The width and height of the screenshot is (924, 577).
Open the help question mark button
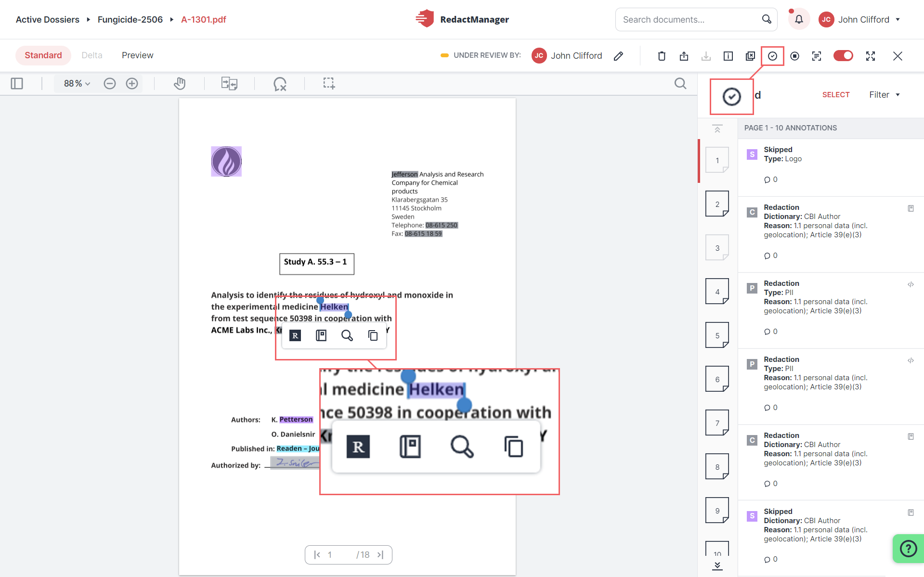click(908, 549)
